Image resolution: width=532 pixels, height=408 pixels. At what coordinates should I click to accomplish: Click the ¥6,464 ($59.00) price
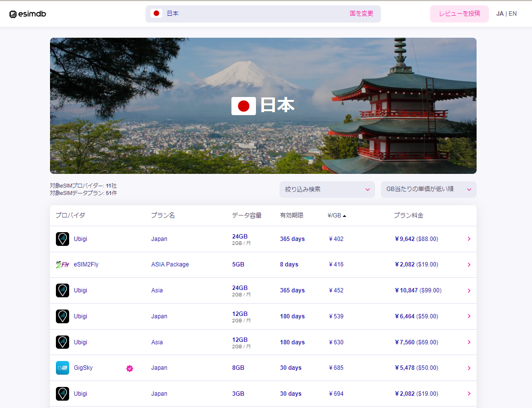tap(416, 316)
